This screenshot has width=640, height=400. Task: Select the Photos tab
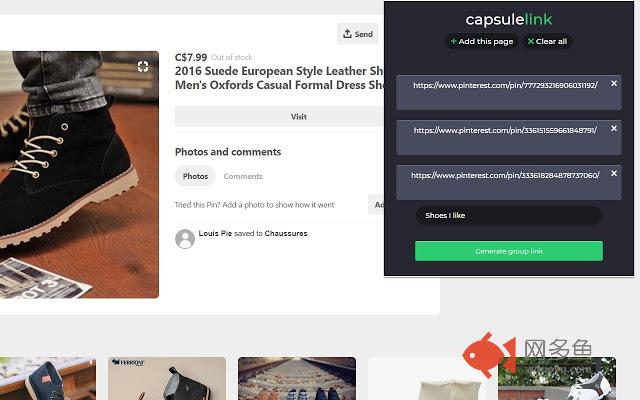point(195,176)
